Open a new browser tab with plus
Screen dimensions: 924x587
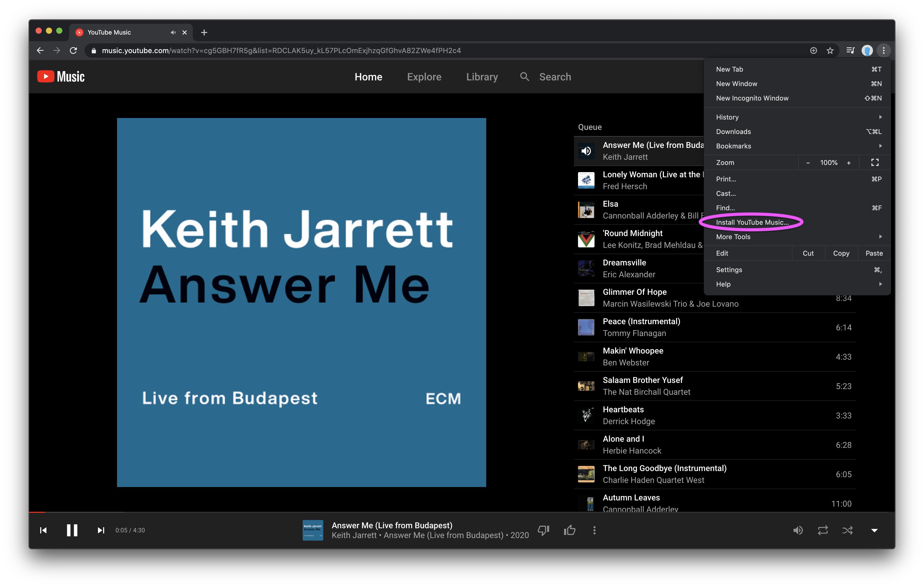coord(204,32)
